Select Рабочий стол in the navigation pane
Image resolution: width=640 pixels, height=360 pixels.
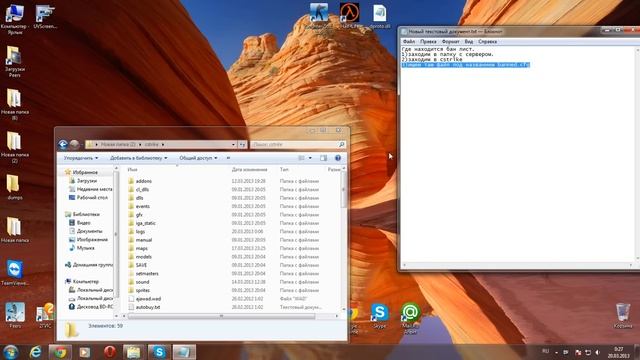coord(92,198)
